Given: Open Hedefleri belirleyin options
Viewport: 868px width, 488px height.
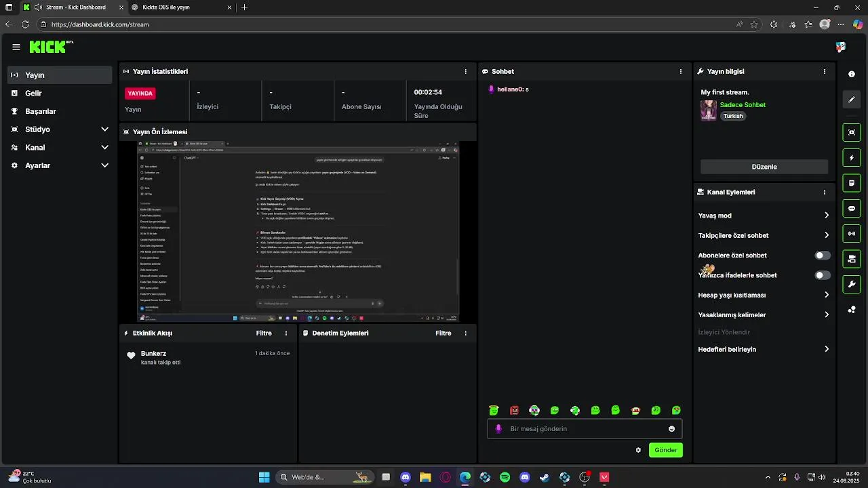Looking at the screenshot, I should pyautogui.click(x=764, y=349).
